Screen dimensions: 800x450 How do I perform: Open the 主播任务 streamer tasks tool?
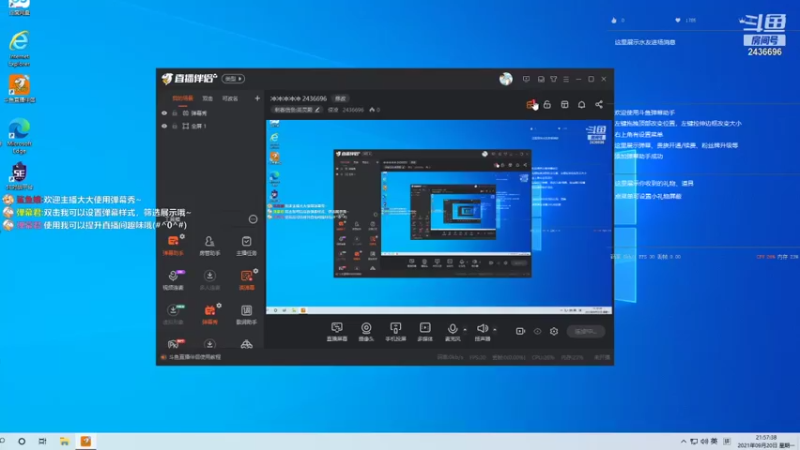[x=246, y=245]
